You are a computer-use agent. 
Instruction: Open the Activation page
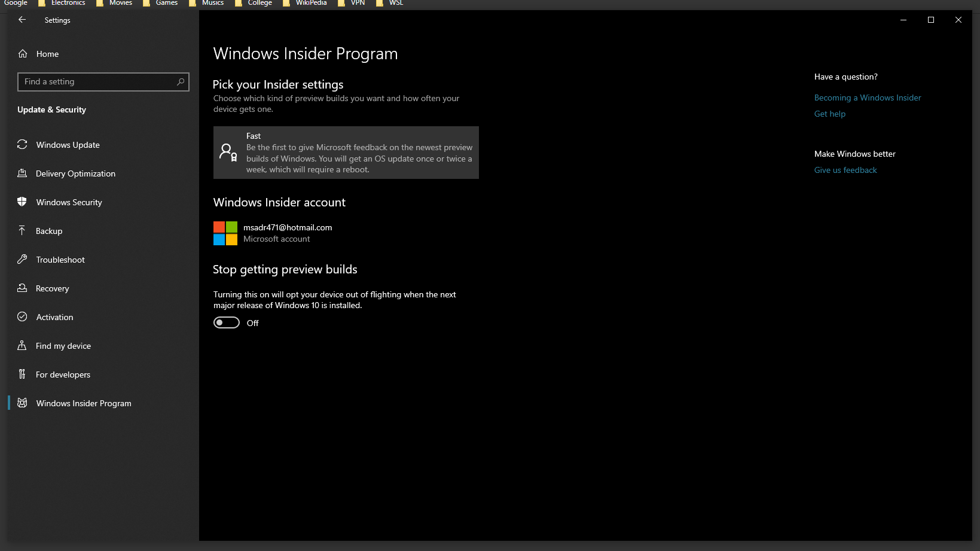[x=54, y=317]
